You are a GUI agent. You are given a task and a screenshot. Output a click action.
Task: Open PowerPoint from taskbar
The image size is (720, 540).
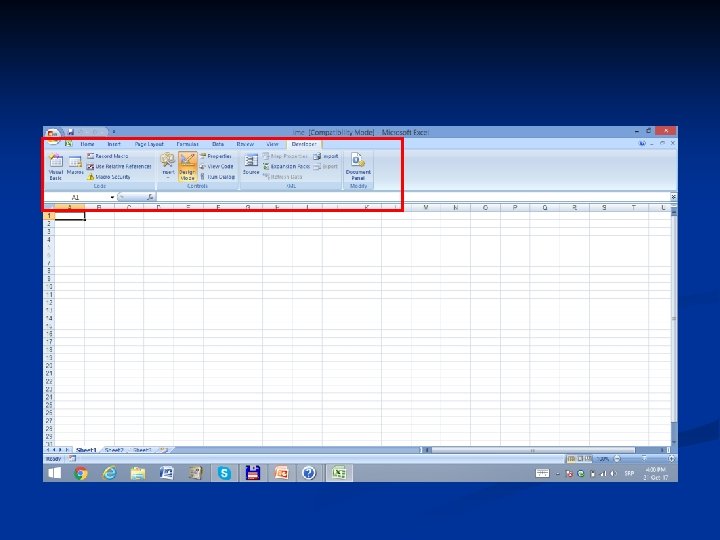281,473
